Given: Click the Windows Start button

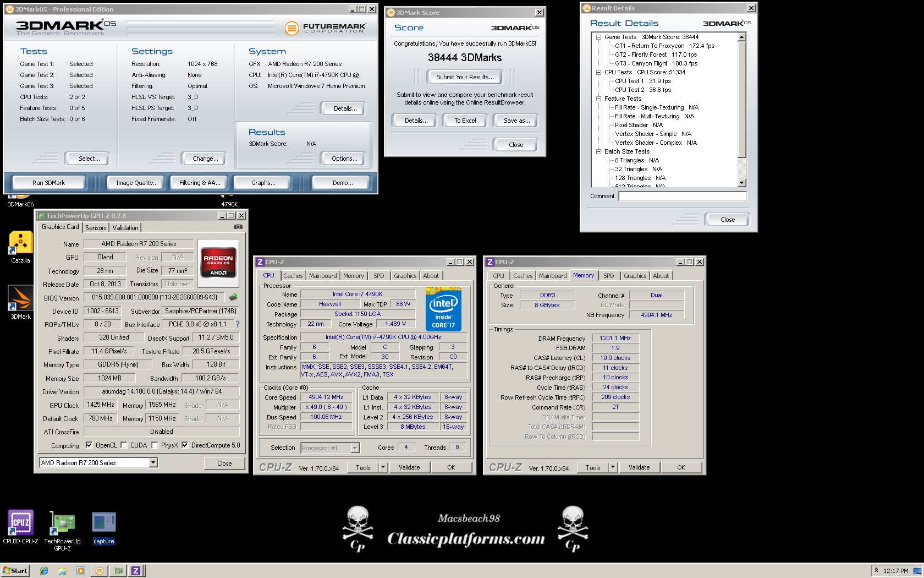Looking at the screenshot, I should pos(15,571).
